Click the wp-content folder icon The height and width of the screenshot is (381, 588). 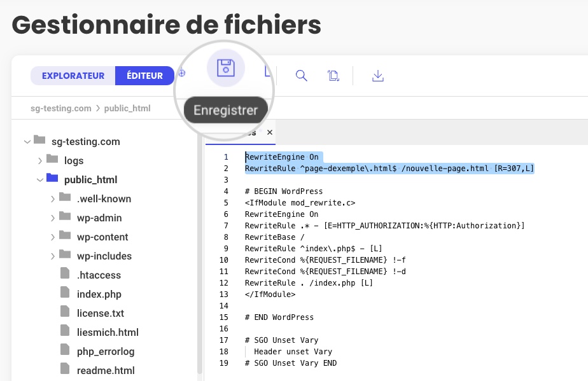click(65, 235)
